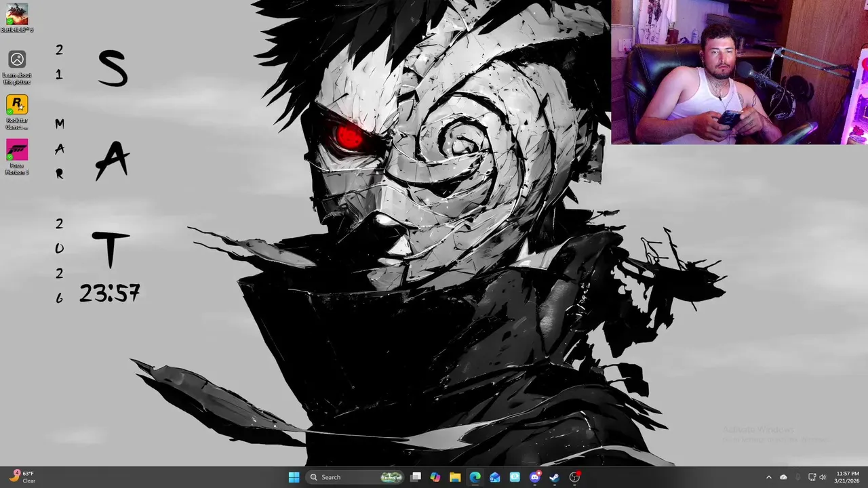Launch the Rockstar Games Launcher shortcut

pos(17,112)
